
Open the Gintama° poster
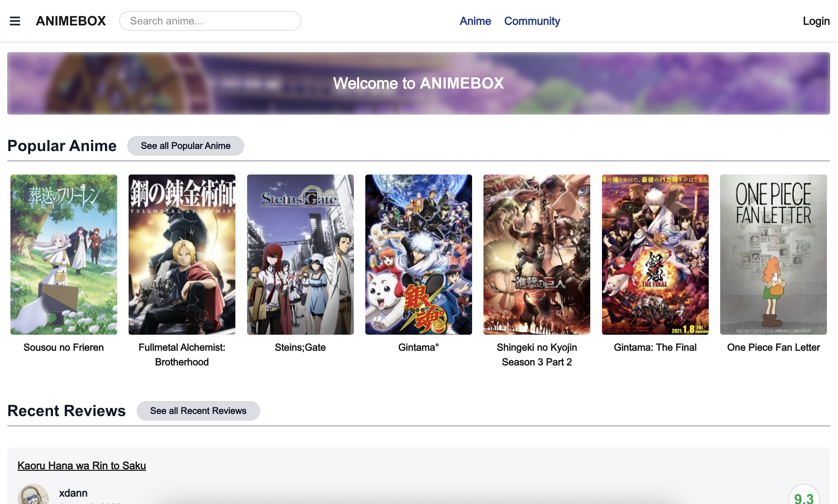pyautogui.click(x=418, y=254)
